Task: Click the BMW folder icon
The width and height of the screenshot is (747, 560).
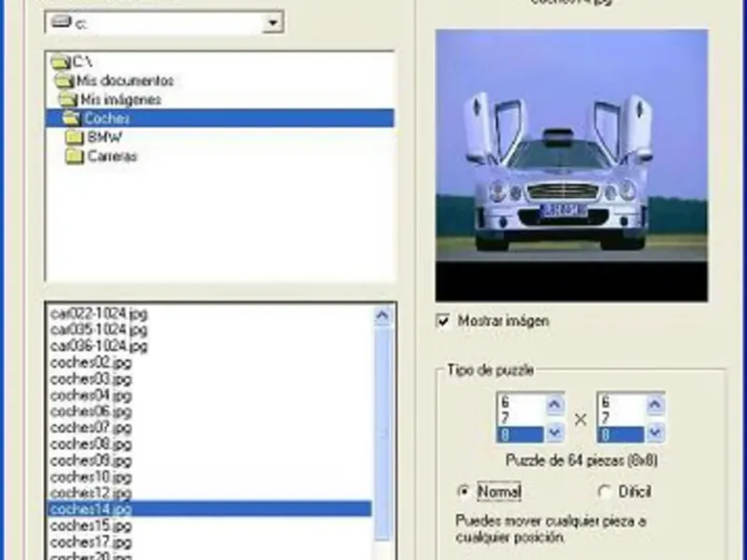Action: 75,137
